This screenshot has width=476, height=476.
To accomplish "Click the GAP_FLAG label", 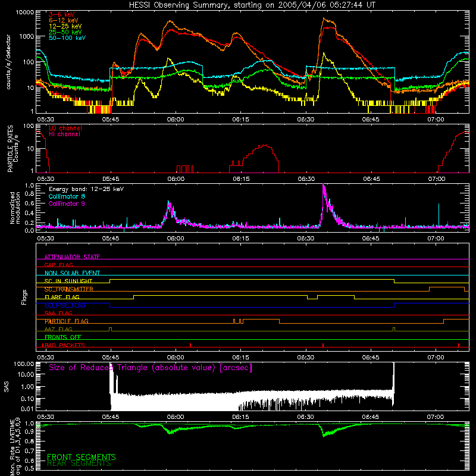I will pos(58,265).
